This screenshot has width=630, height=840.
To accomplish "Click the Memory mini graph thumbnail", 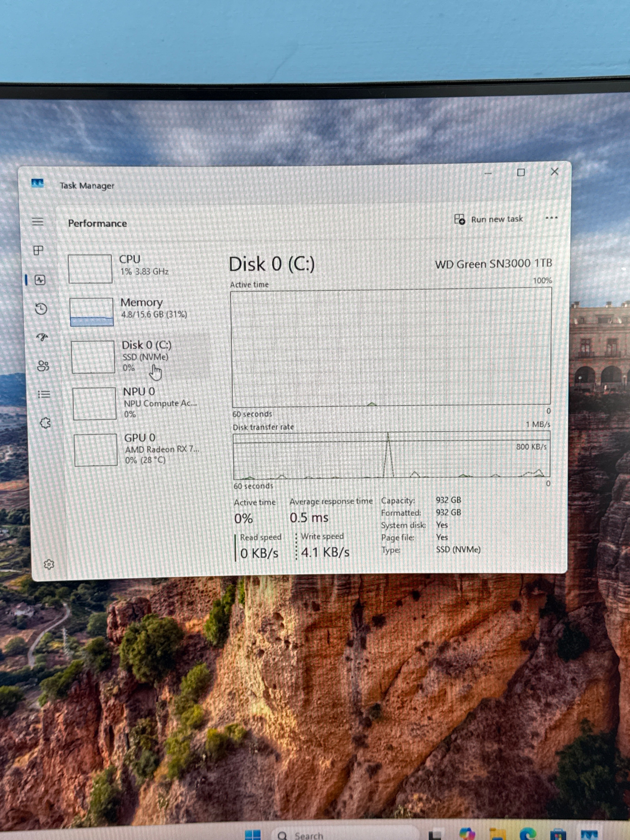I will [91, 312].
